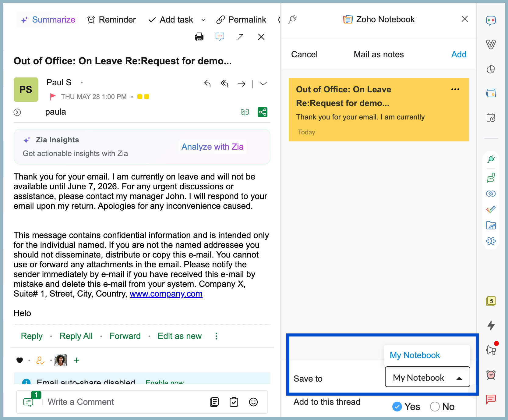The width and height of the screenshot is (508, 420).
Task: Click Add task in the toolbar
Action: click(x=171, y=20)
